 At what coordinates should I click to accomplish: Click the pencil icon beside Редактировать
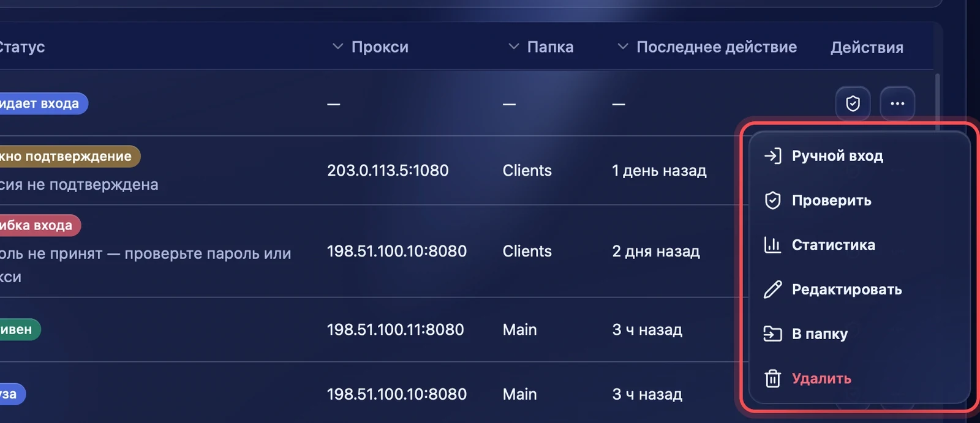coord(772,289)
